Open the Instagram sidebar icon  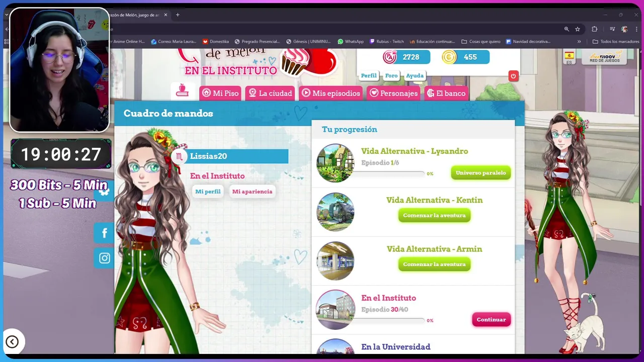(104, 258)
